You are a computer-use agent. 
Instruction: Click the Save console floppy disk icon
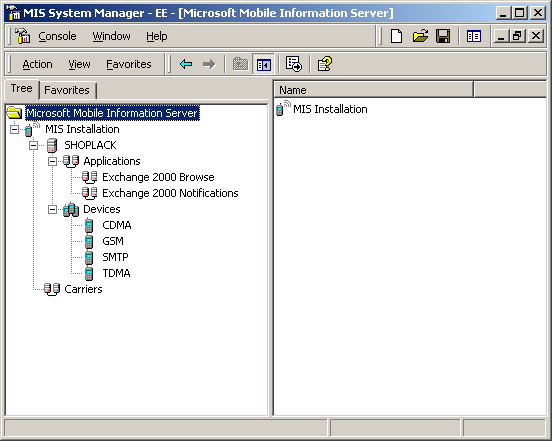[x=443, y=36]
